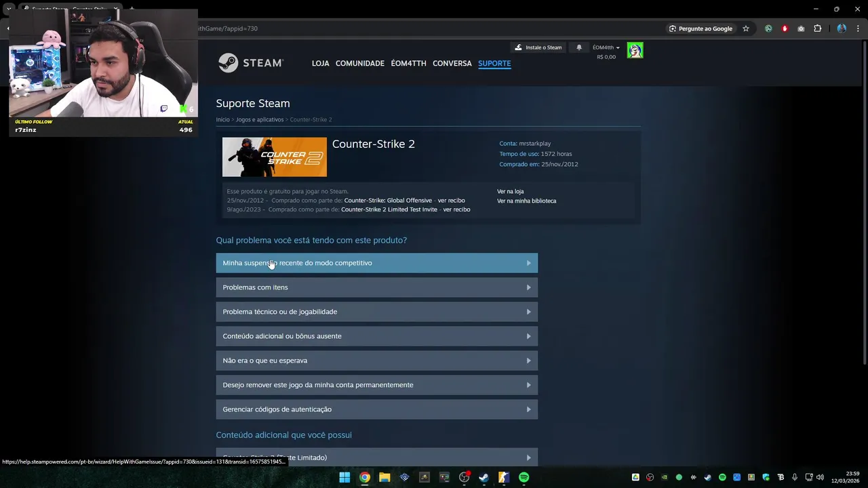Click Twitch icon in webcam overlay
868x488 pixels.
coord(163,108)
